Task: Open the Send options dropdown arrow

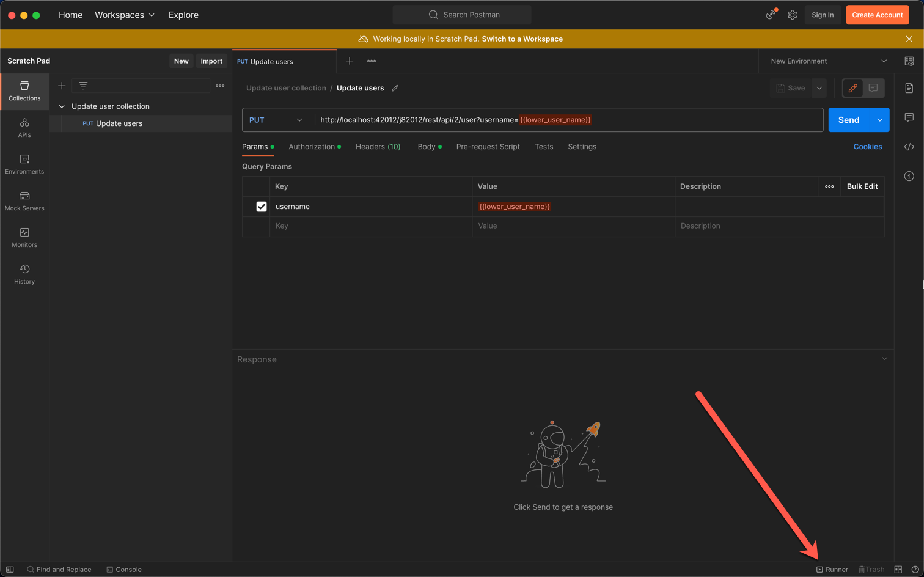Action: point(879,120)
